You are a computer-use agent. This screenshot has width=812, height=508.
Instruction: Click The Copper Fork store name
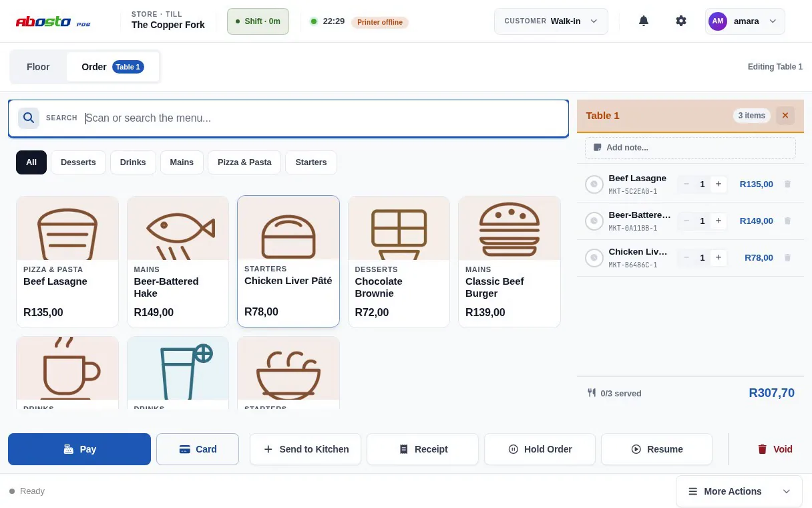click(168, 25)
